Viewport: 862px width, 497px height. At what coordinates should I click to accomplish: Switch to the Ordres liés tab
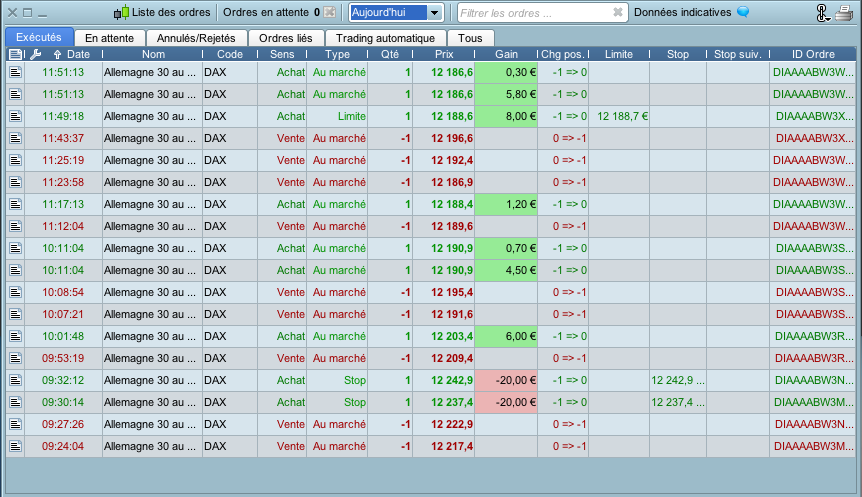(x=285, y=37)
